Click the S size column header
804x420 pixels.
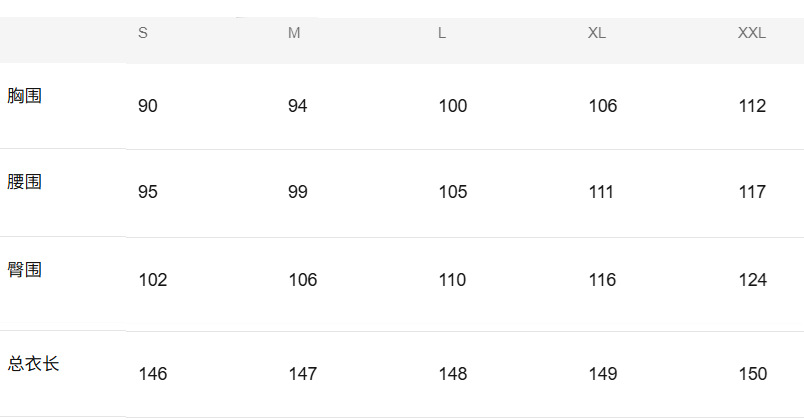[x=143, y=33]
